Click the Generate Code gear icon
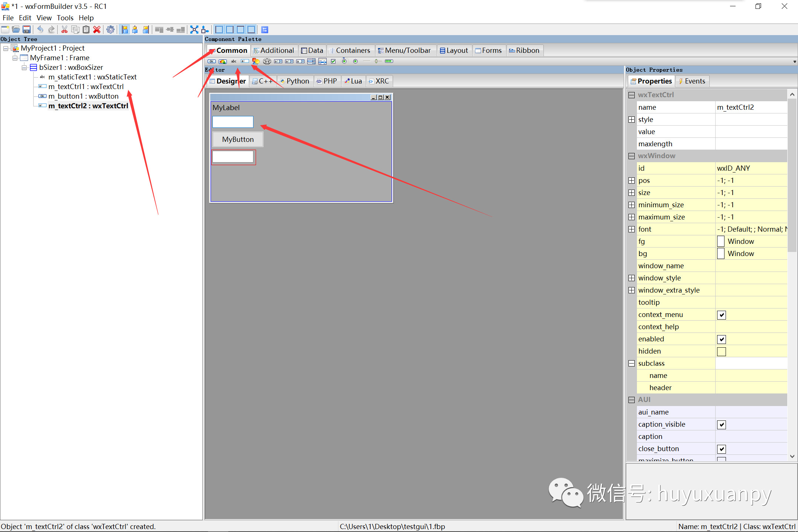The width and height of the screenshot is (798, 532). pos(110,30)
